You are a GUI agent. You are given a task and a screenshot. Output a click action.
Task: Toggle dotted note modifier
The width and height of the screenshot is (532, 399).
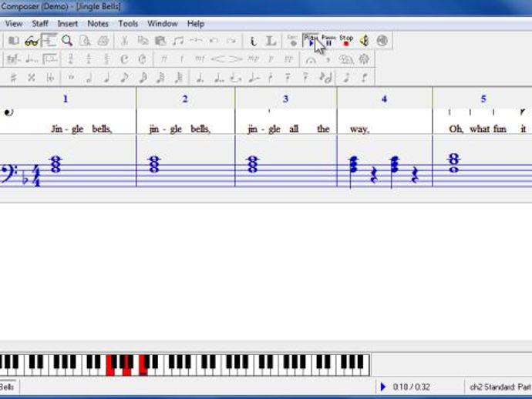pos(200,79)
